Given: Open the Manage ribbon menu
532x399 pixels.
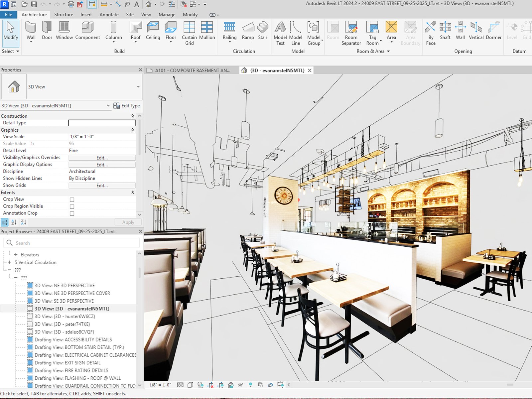Looking at the screenshot, I should click(167, 15).
